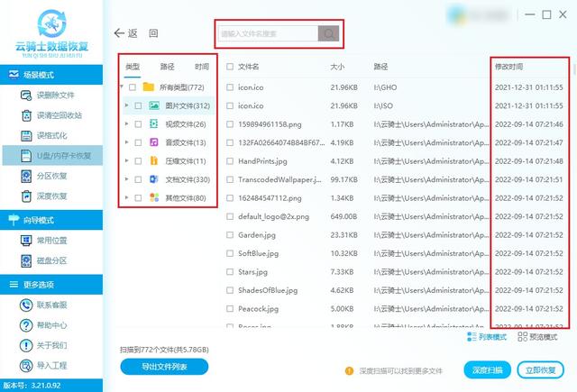This screenshot has height=392, width=577.
Task: Expand the 音频文件 tree arrow
Action: tap(126, 142)
